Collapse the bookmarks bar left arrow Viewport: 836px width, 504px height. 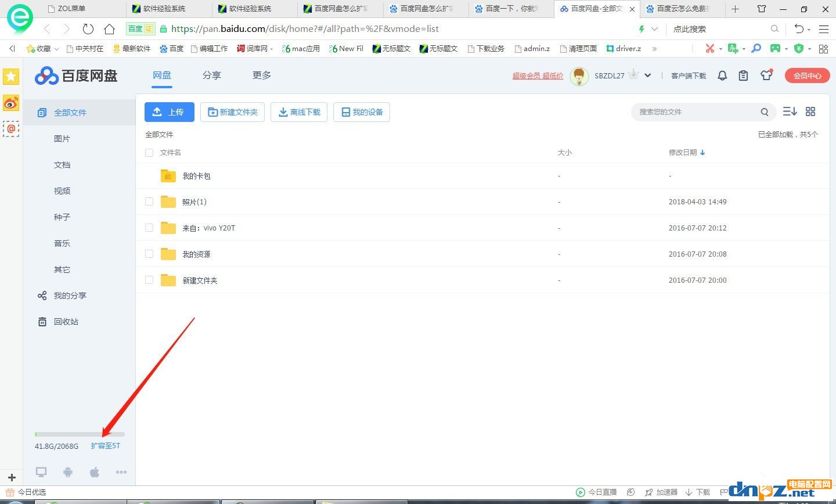(x=12, y=49)
